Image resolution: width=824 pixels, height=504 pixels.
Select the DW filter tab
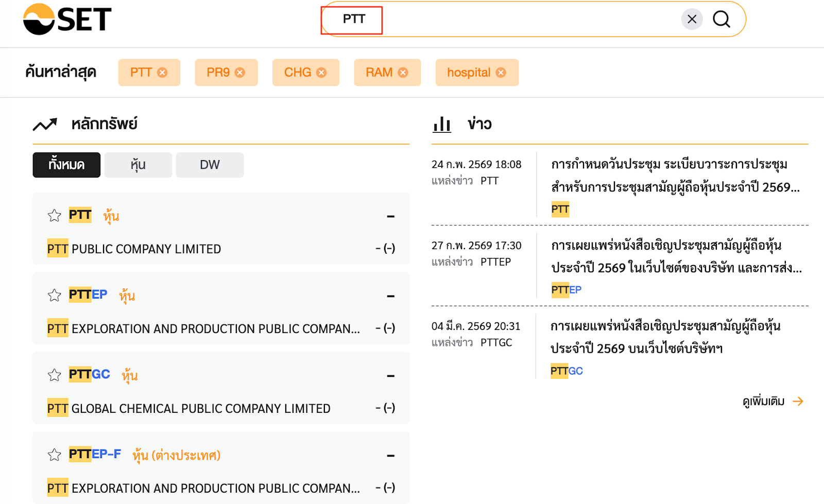point(210,165)
